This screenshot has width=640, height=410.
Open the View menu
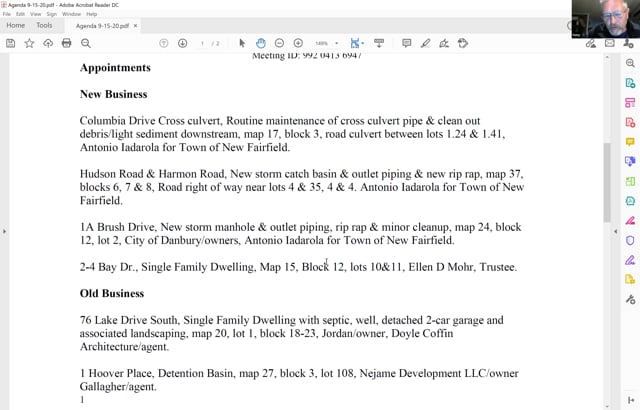coord(36,14)
